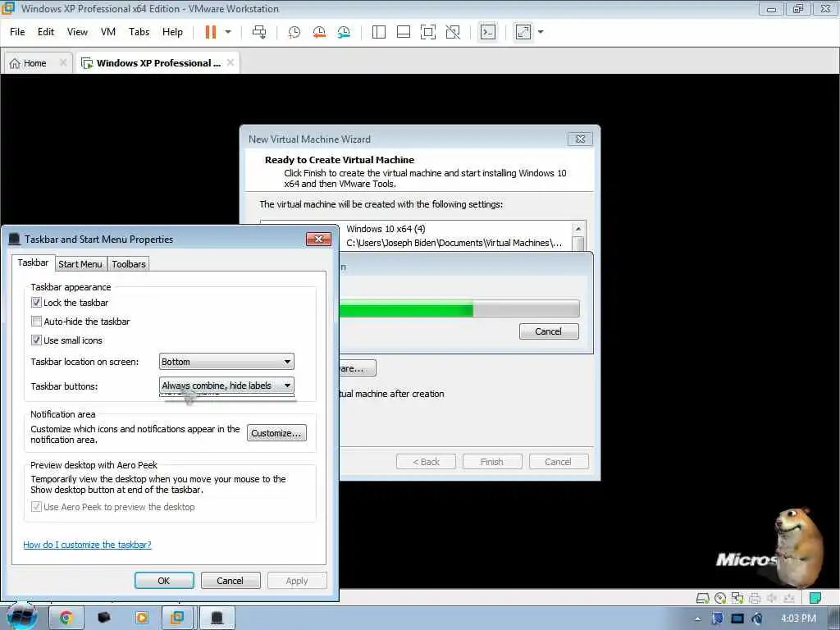840x630 pixels.
Task: Click the Customize... button in Notification area
Action: [x=276, y=433]
